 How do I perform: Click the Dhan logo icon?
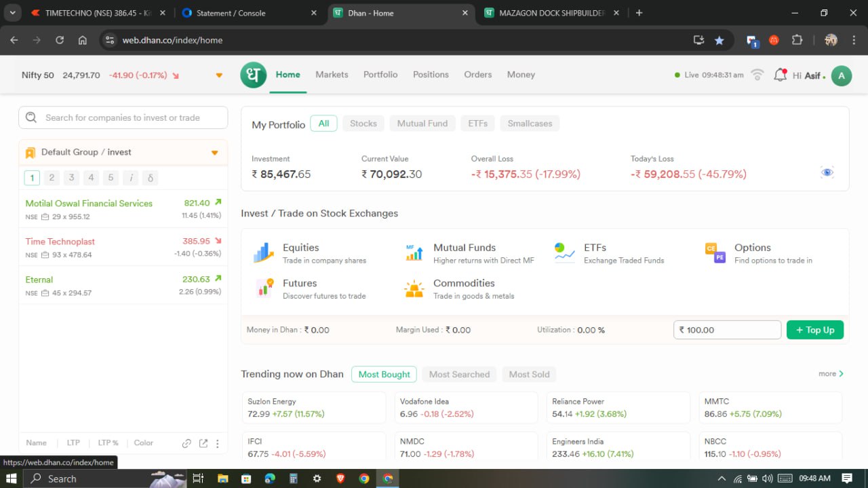(x=254, y=75)
